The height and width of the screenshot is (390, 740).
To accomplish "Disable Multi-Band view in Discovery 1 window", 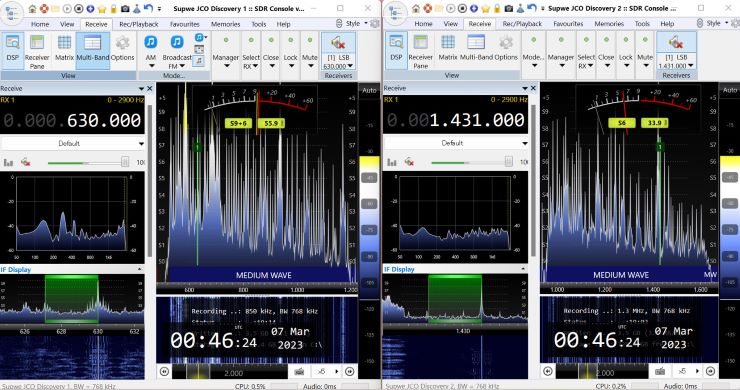I will tap(92, 50).
